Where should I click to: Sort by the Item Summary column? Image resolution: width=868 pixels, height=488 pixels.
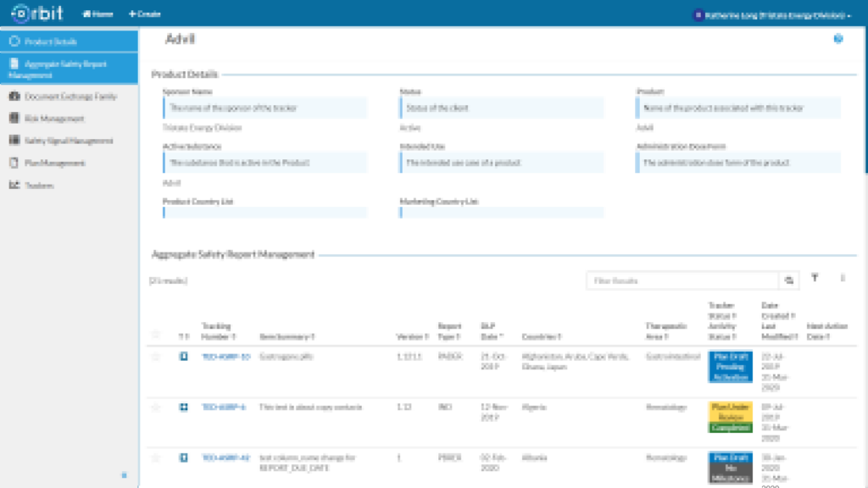(x=287, y=336)
